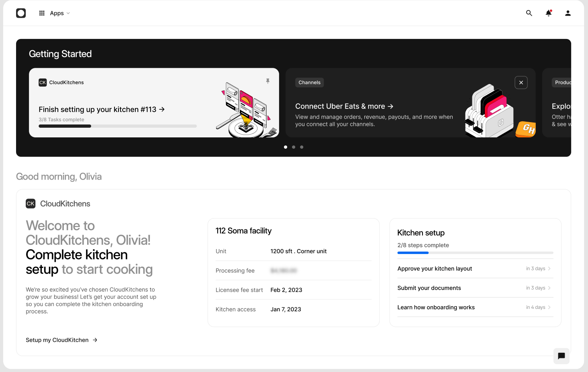Click the Channels tag

point(309,82)
